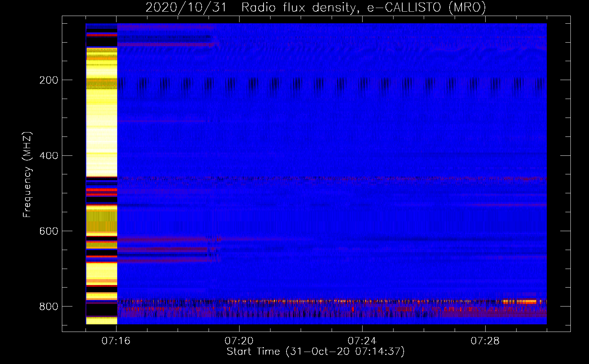The width and height of the screenshot is (589, 364).
Task: Click the 200 frequency tick label
Action: click(48, 80)
